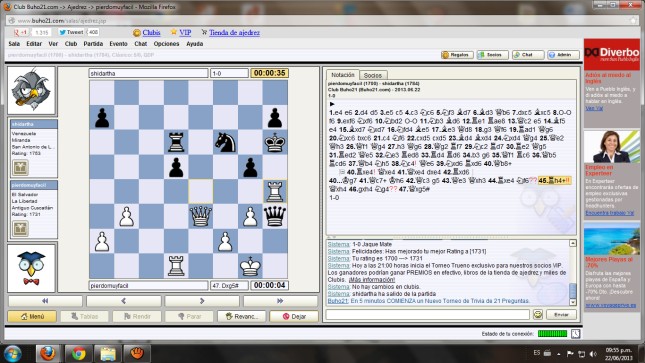Open Regalos gifts button
Image resolution: width=645 pixels, height=363 pixels.
click(457, 55)
